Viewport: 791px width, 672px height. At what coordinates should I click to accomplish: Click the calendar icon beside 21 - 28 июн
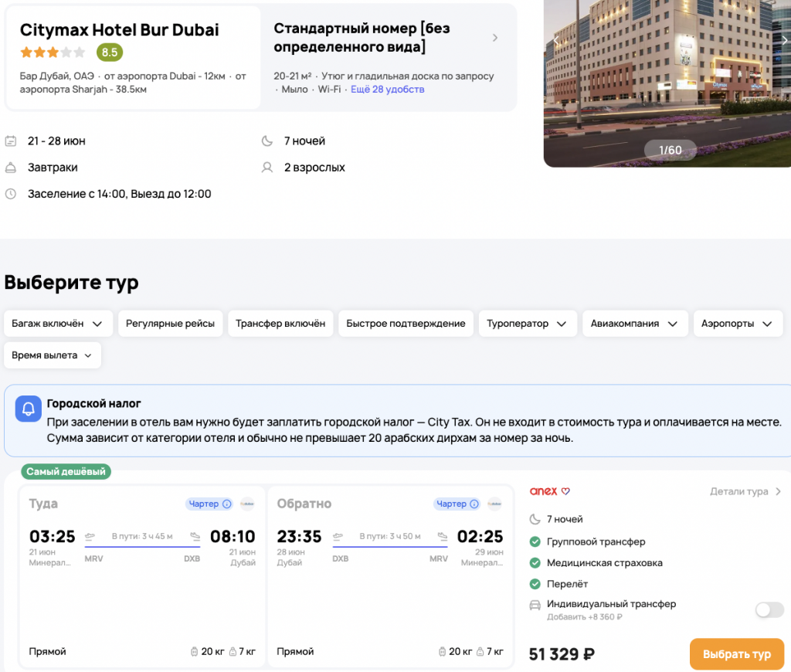click(11, 141)
